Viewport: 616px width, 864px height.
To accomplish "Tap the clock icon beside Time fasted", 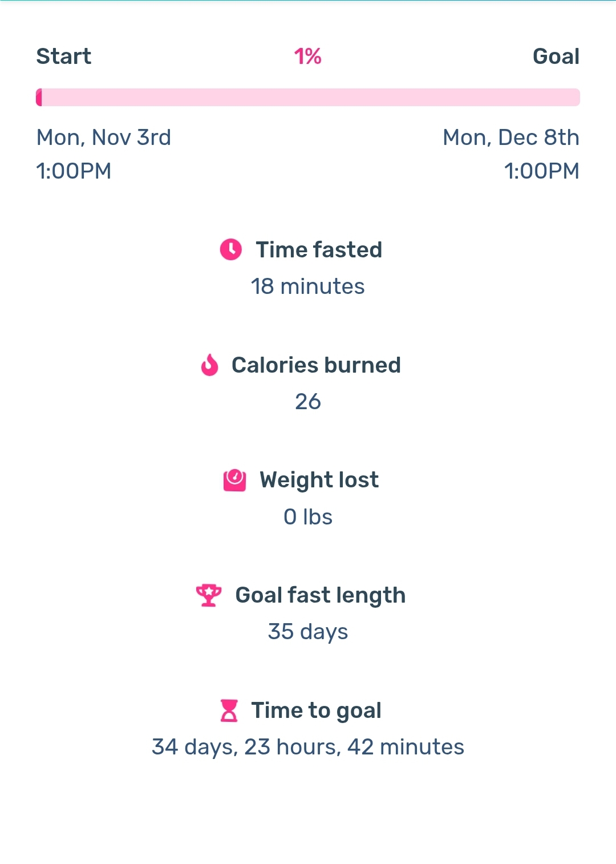I will point(231,249).
